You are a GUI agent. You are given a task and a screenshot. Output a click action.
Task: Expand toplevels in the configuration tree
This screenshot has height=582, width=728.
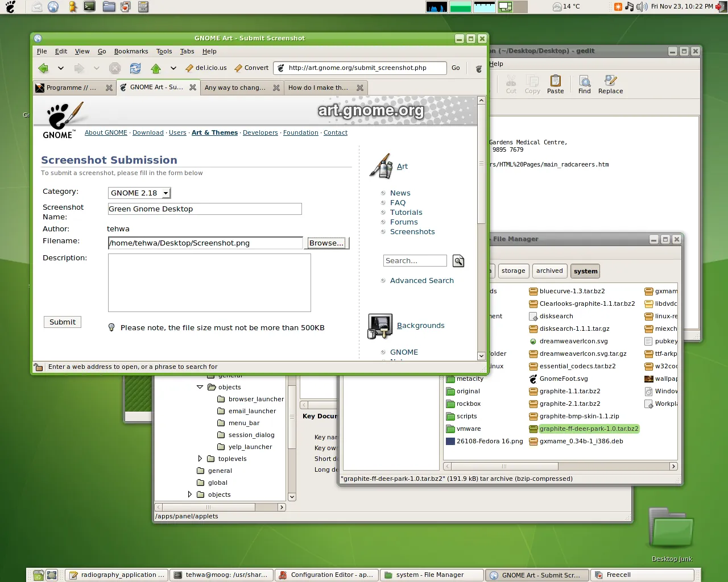click(200, 459)
